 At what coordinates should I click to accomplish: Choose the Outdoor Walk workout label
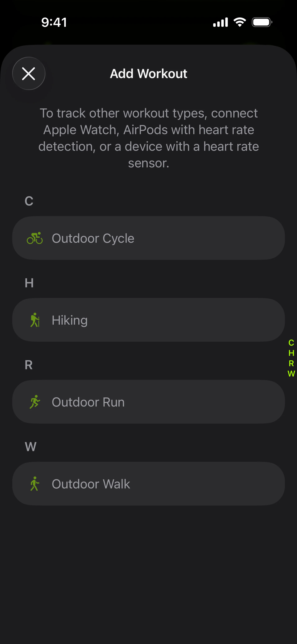pos(91,484)
